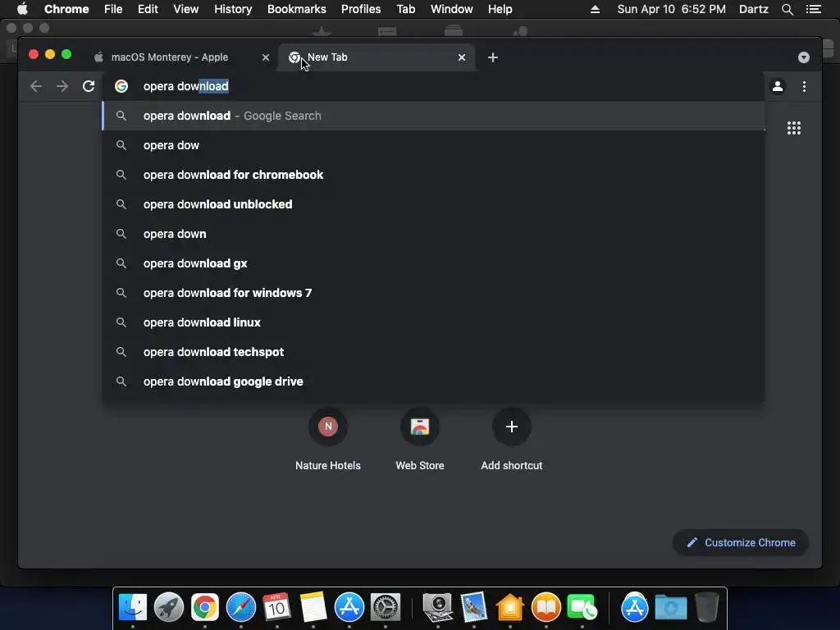Screen dimensions: 840x630
Task: Open the Edit menu
Action: [x=148, y=9]
